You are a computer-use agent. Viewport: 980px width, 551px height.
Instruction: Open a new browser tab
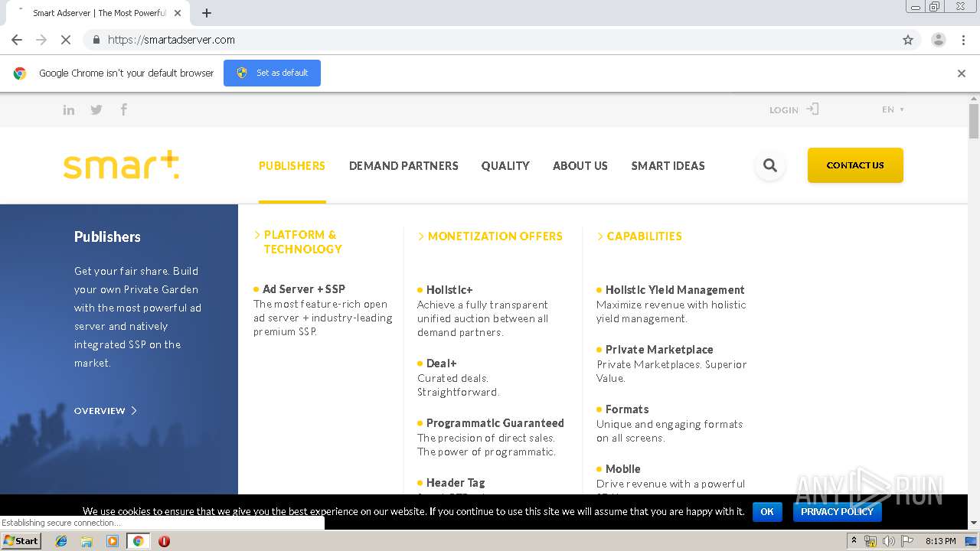click(207, 13)
